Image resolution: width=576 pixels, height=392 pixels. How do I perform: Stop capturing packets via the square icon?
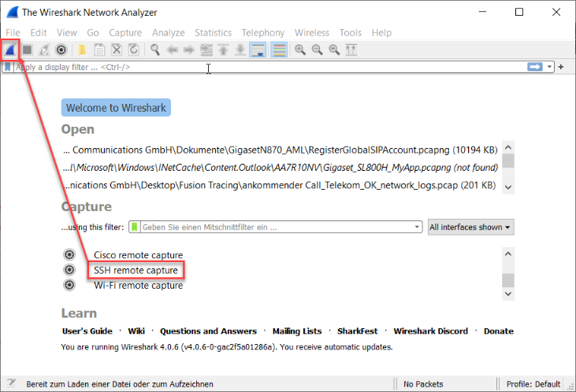pyautogui.click(x=27, y=50)
